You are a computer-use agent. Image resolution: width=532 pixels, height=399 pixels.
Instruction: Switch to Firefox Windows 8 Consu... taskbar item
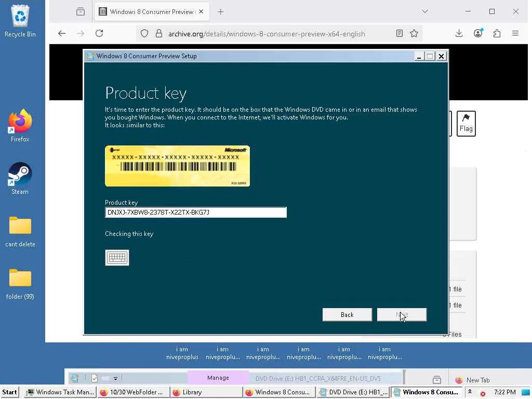[279, 392]
